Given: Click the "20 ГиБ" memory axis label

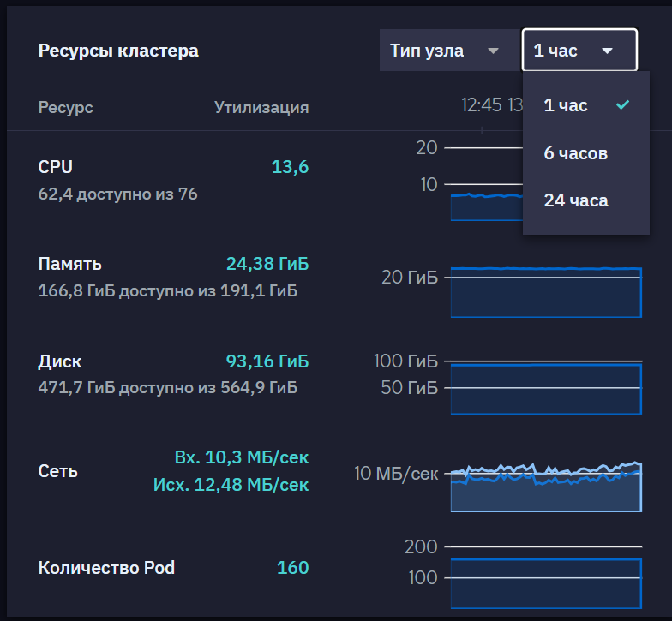Looking at the screenshot, I should point(410,278).
